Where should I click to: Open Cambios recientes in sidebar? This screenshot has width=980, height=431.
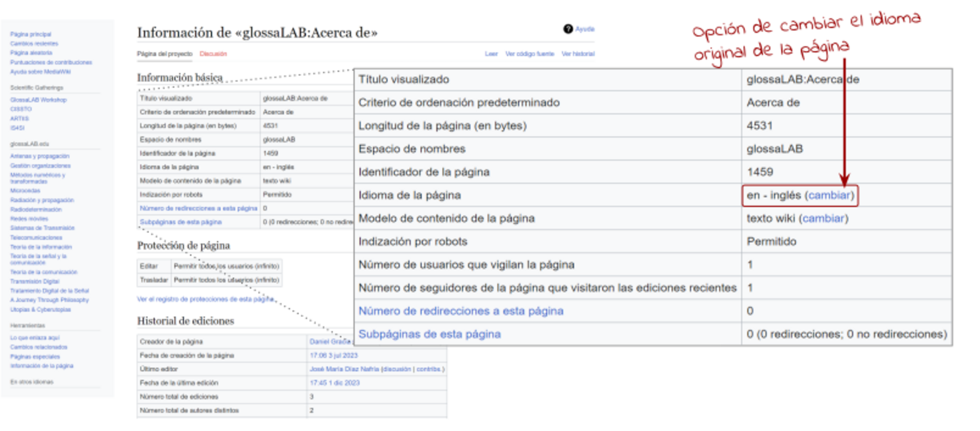[34, 43]
